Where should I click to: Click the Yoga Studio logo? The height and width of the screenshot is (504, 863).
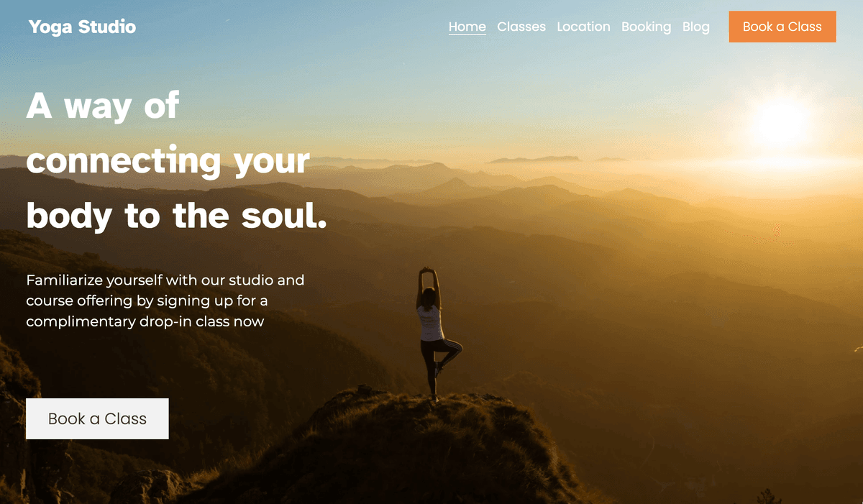[x=82, y=27]
